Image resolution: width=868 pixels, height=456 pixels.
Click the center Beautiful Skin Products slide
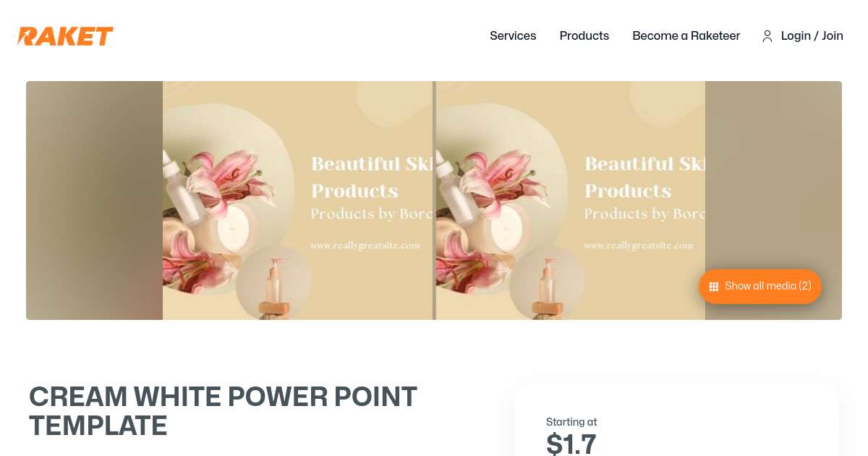[x=297, y=200]
